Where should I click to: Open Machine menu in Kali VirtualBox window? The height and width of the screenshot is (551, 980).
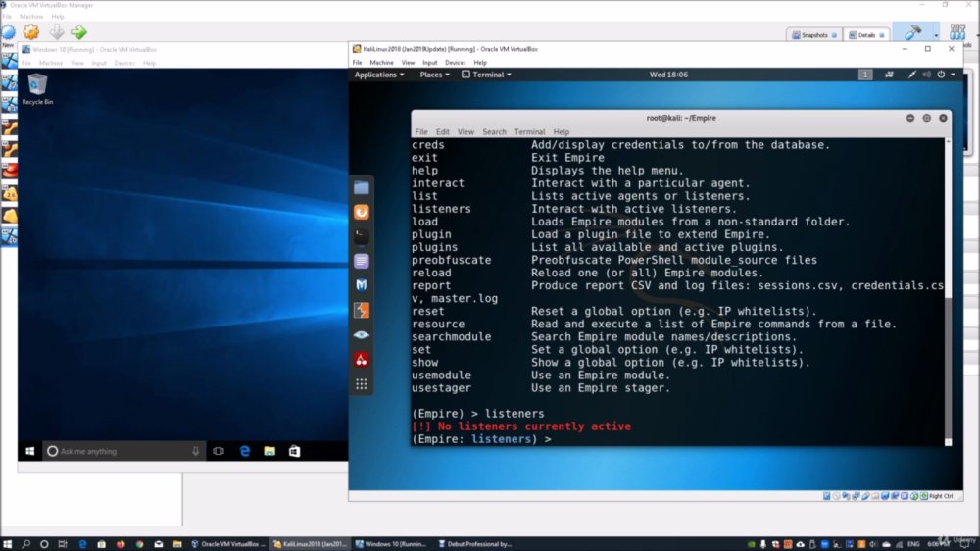coord(381,63)
